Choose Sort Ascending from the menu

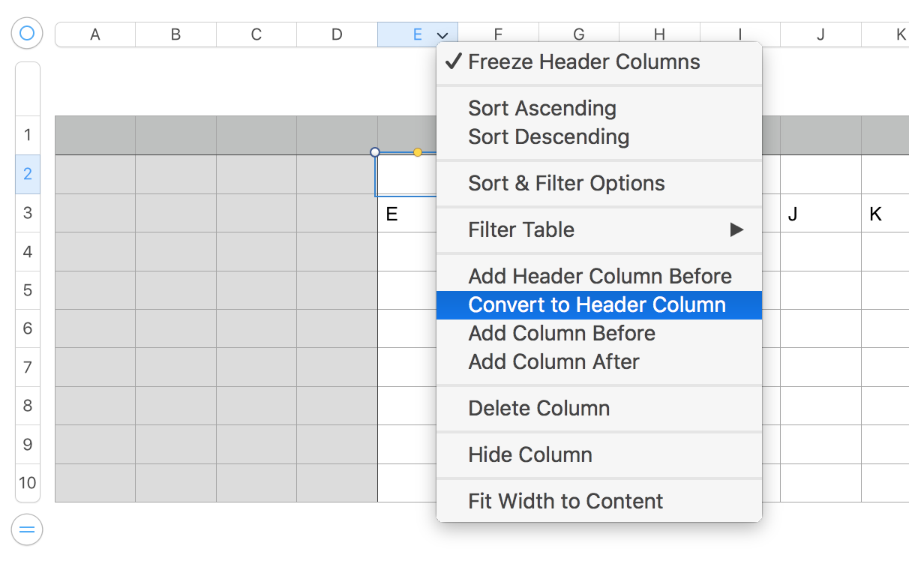pyautogui.click(x=541, y=108)
